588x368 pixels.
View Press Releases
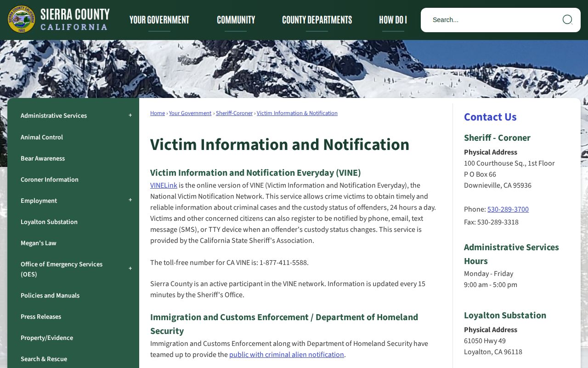pos(41,316)
